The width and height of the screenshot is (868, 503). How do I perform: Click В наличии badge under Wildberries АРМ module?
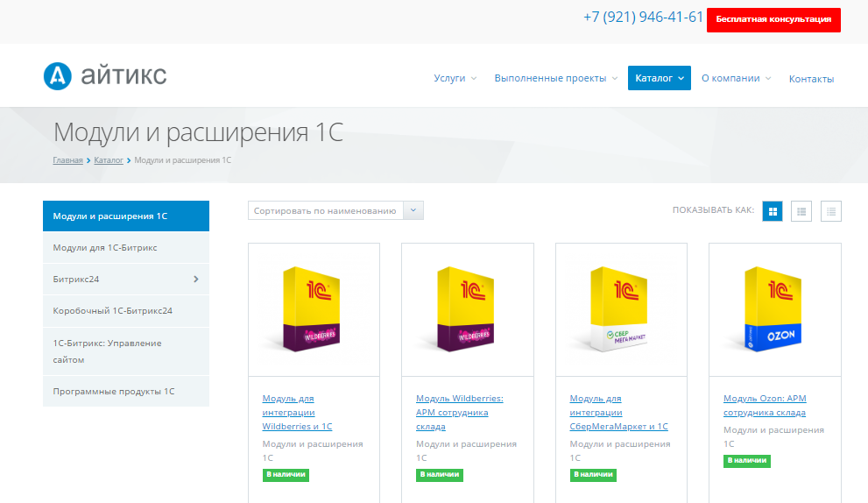[440, 475]
